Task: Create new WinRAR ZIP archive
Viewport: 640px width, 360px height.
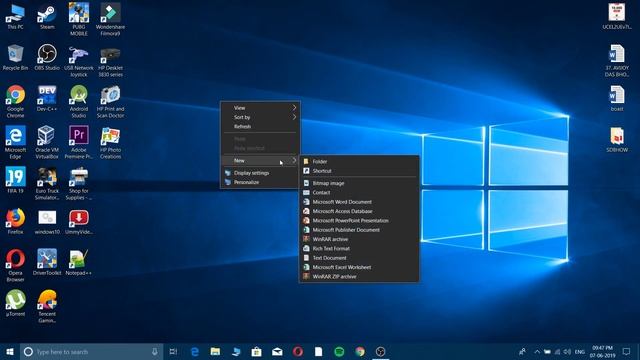Action: (x=359, y=277)
